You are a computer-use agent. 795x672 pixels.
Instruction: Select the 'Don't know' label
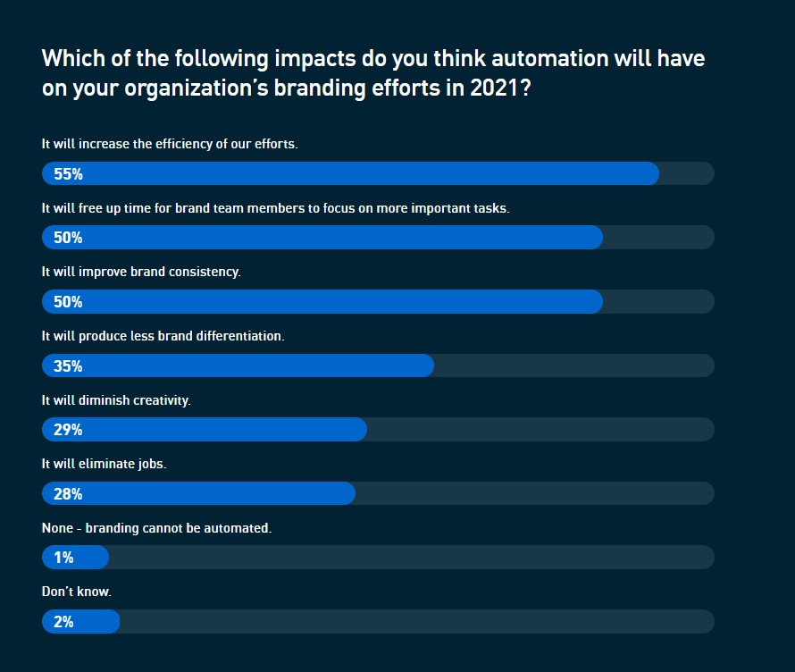[77, 592]
